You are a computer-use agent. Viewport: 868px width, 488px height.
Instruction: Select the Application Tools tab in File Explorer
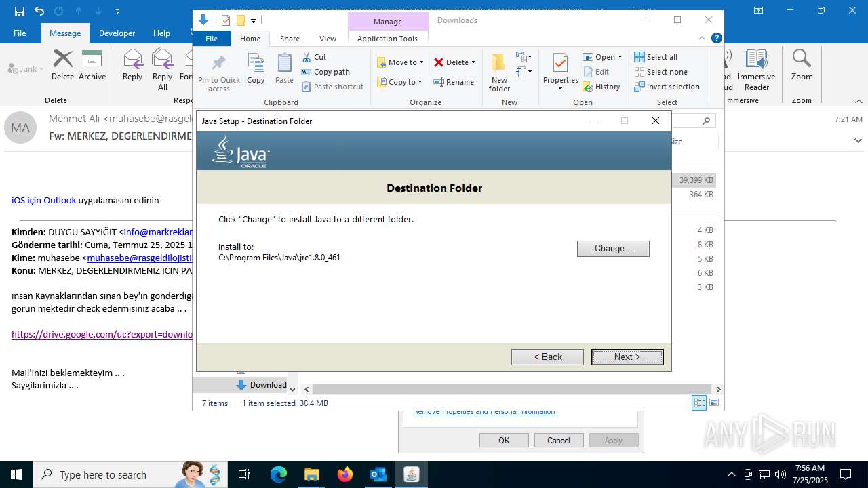tap(387, 39)
